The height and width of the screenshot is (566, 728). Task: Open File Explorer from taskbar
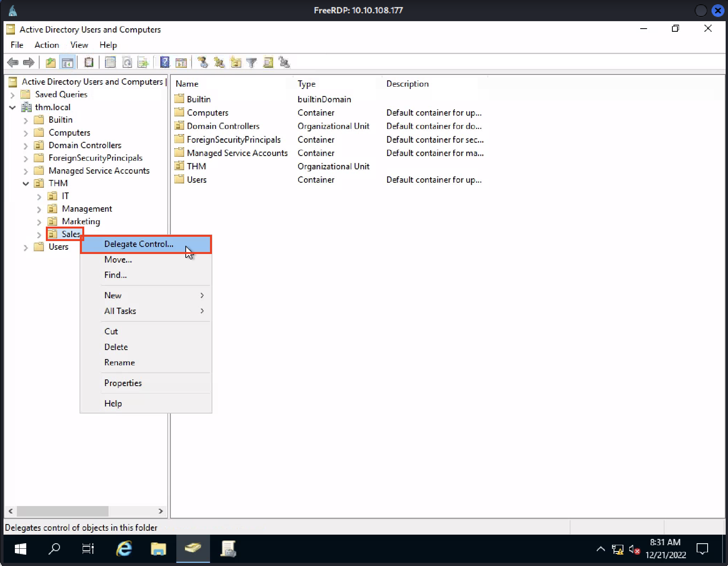tap(158, 549)
